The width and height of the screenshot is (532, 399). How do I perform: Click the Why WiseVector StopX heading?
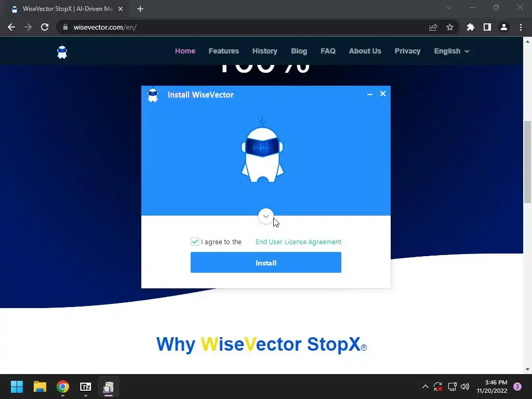pyautogui.click(x=261, y=344)
